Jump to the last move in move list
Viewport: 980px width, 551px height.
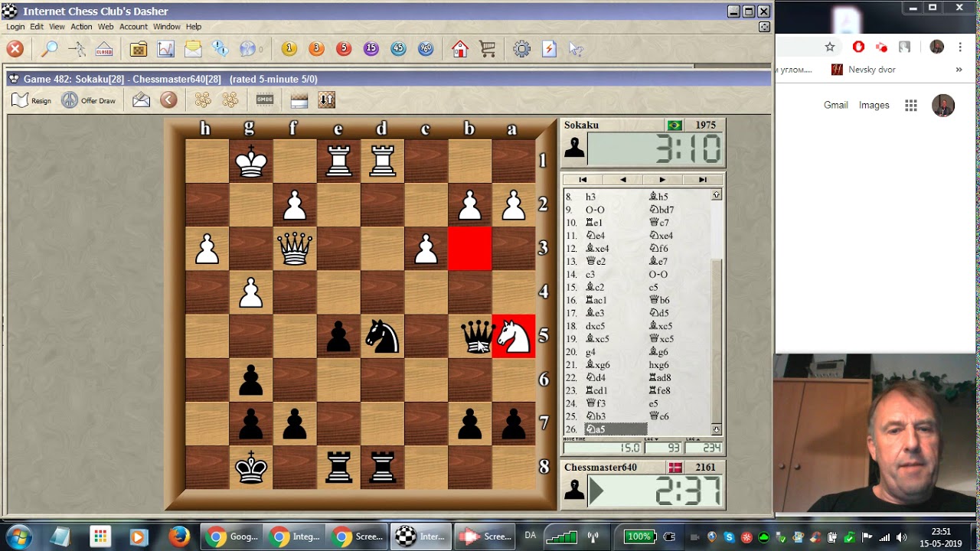coord(703,180)
